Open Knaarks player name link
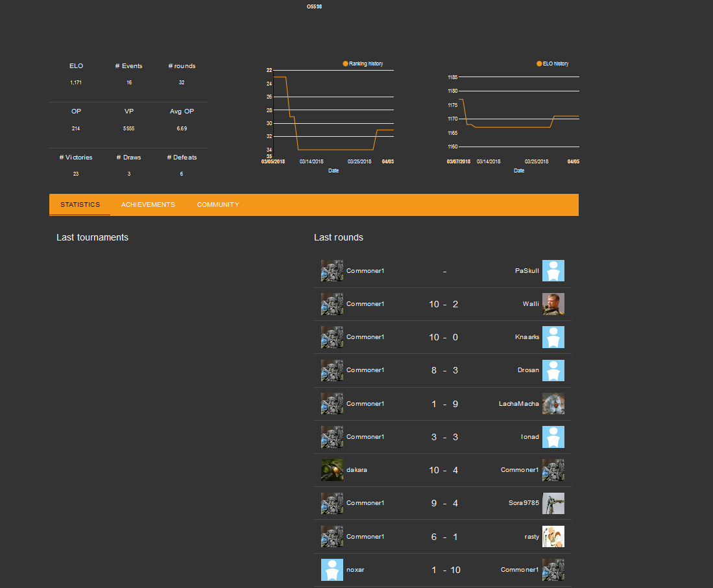The height and width of the screenshot is (588, 713). 527,337
